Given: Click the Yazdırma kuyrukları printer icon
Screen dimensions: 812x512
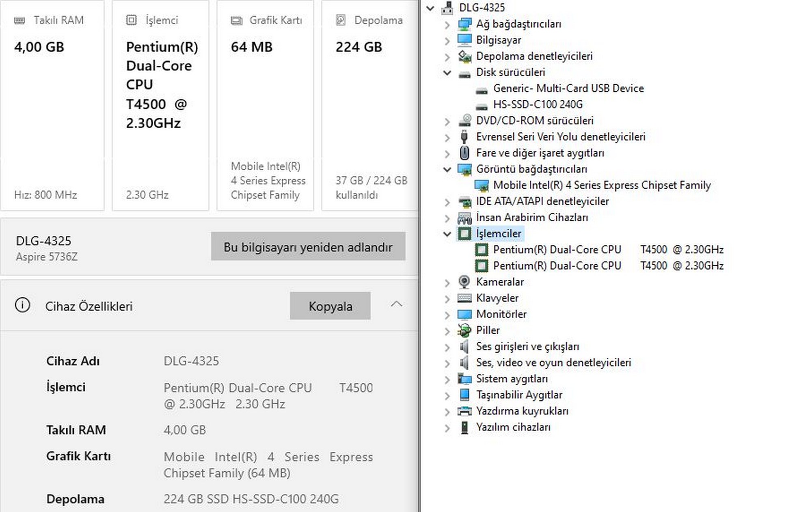Looking at the screenshot, I should 464,411.
